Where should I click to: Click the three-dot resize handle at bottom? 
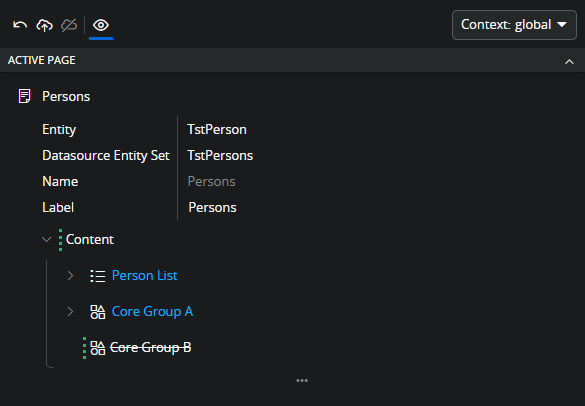(x=302, y=381)
